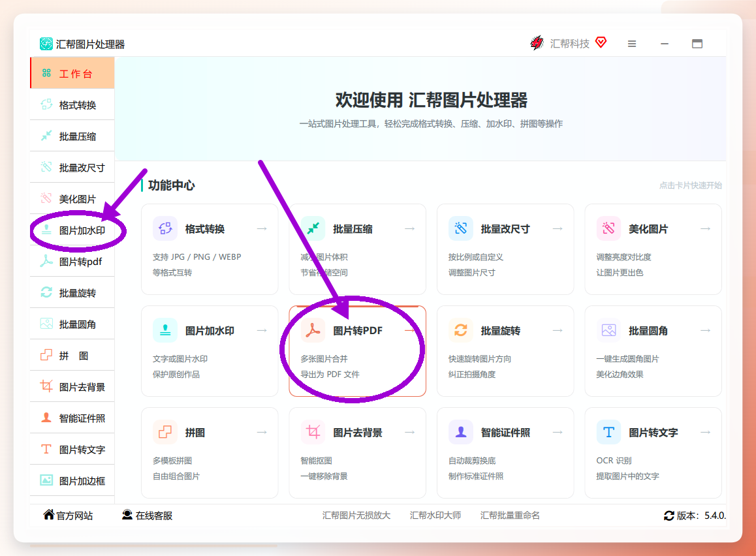Click the 版本: 5.4.0 version text
Viewport: 756px width, 556px height.
click(701, 516)
